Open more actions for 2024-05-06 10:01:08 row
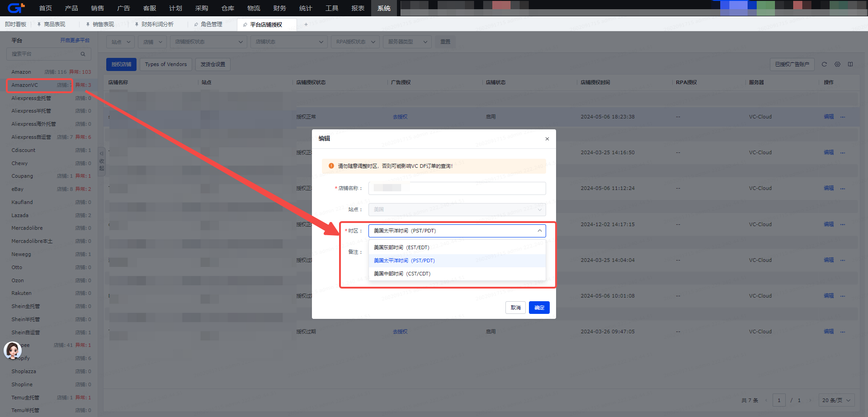 (x=843, y=296)
